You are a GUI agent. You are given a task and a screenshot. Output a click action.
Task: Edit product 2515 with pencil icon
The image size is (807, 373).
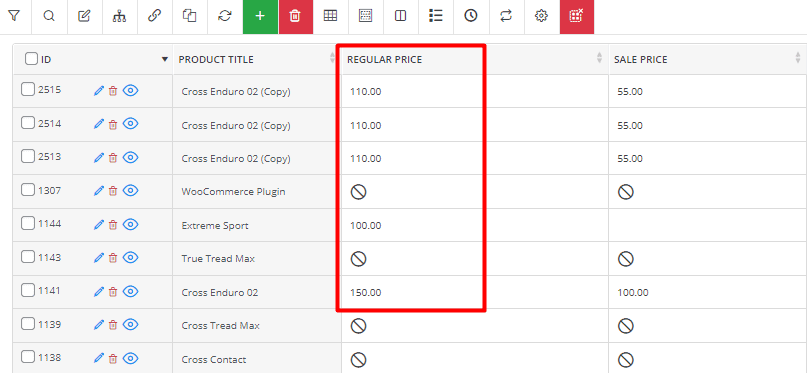[99, 91]
